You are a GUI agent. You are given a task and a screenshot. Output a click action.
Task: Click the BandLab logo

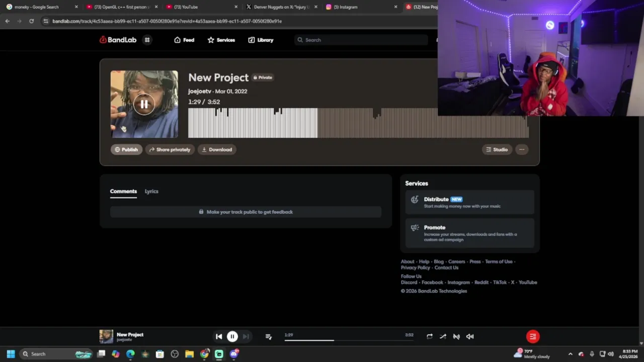pyautogui.click(x=118, y=40)
